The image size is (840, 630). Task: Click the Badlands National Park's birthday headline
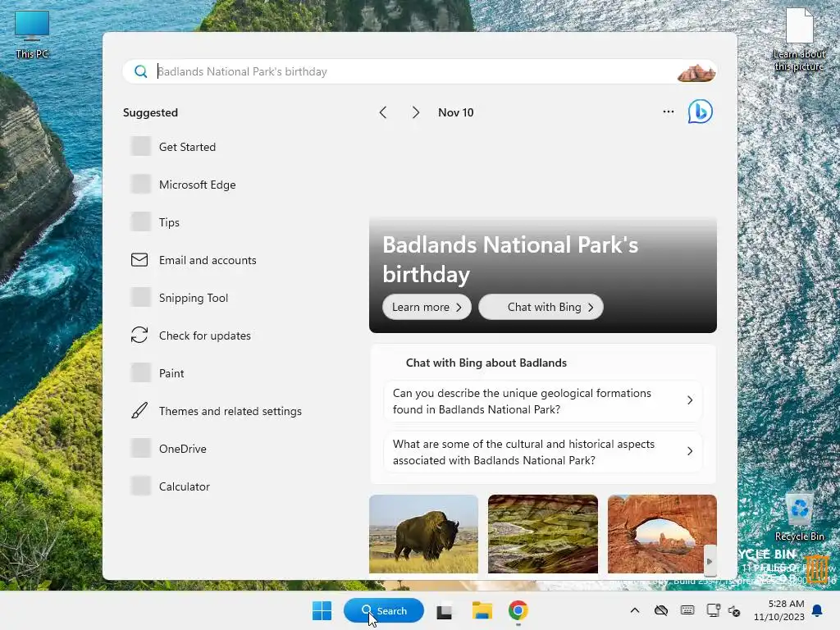point(510,259)
